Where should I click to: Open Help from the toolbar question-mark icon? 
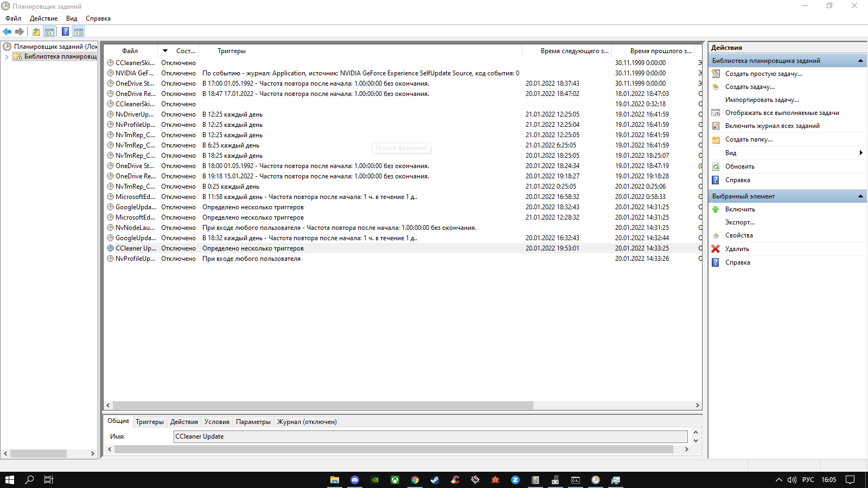[x=65, y=32]
